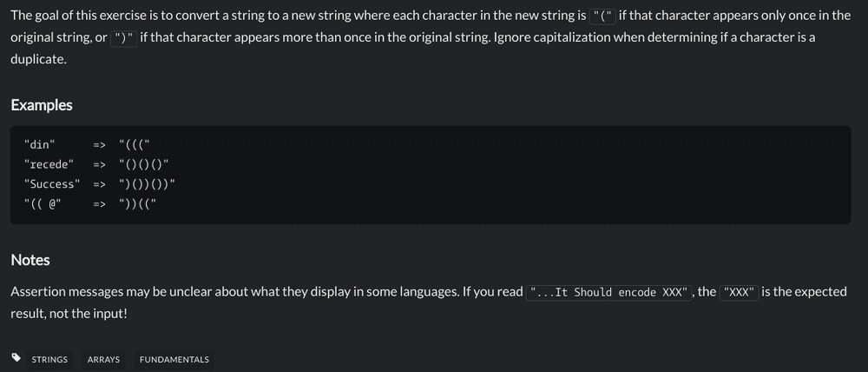Select the FUNDAMENTALS tag
This screenshot has width=868, height=372.
tap(174, 360)
